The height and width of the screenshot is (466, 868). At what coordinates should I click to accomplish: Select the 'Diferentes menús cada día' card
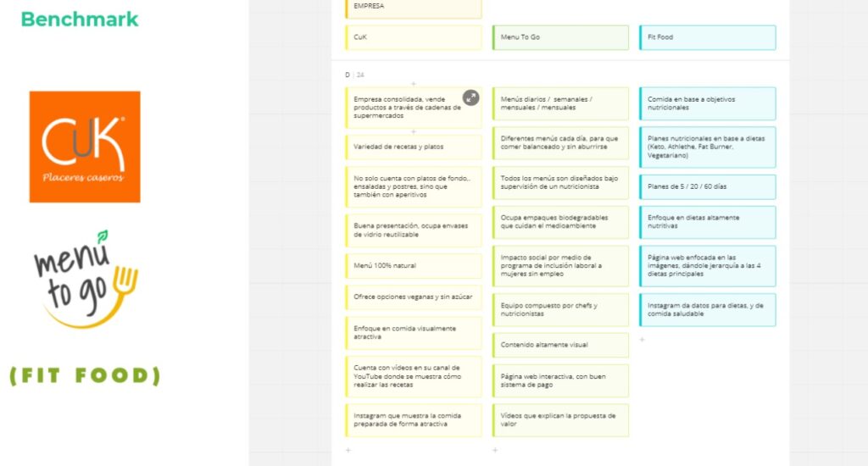tap(560, 143)
